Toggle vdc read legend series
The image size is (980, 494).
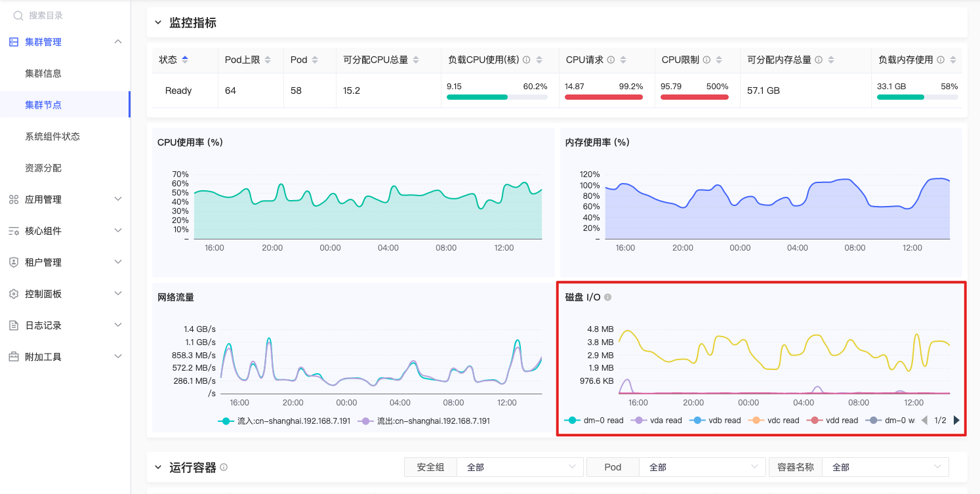tap(773, 420)
